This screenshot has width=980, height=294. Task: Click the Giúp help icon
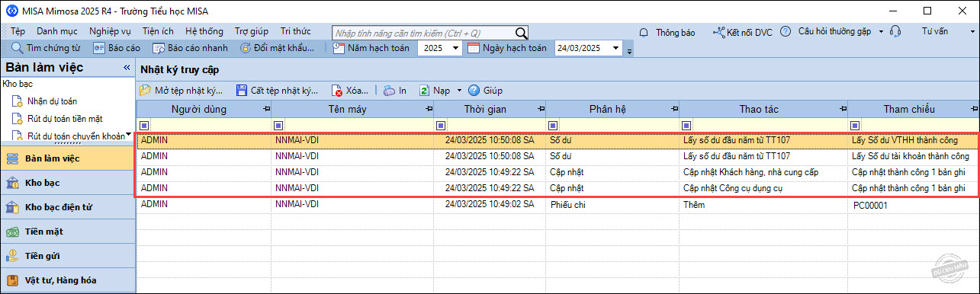coord(474,90)
